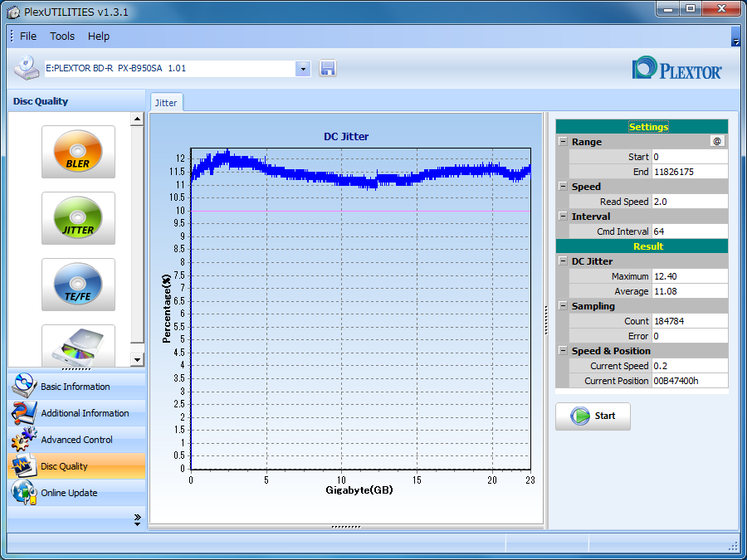Collapse the DC Jitter result group

point(563,261)
